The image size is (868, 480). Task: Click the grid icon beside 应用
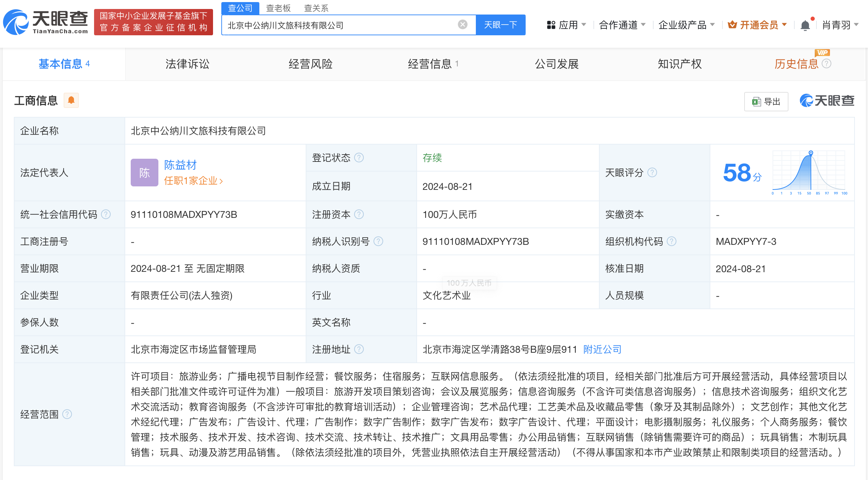pos(551,25)
